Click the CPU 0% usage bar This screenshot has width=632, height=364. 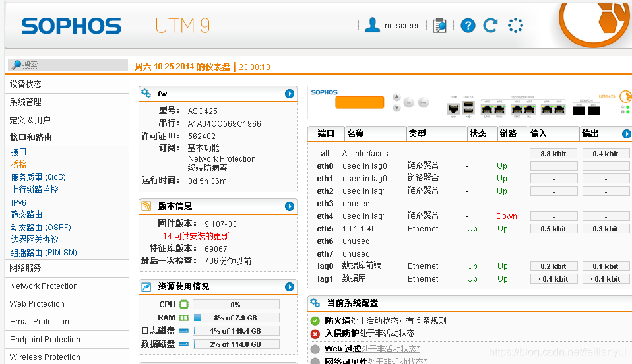(236, 305)
